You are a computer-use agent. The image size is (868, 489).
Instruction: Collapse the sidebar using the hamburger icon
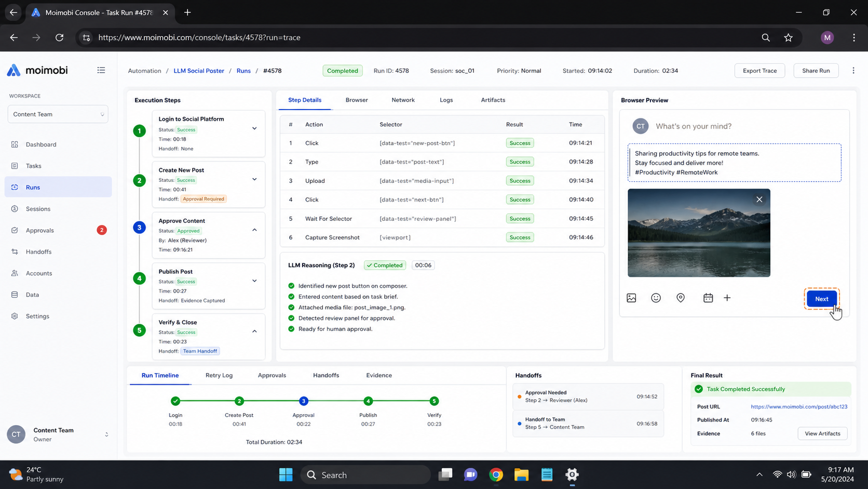(101, 70)
